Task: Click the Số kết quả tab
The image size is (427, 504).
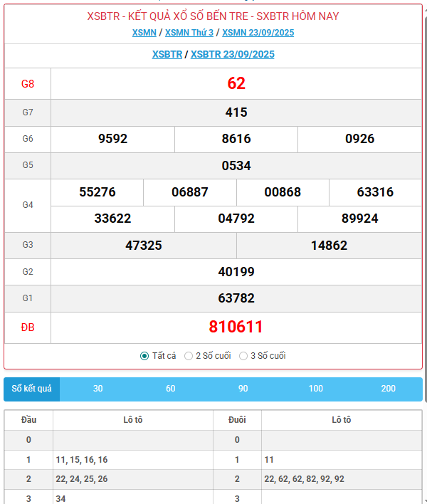Action: point(32,389)
